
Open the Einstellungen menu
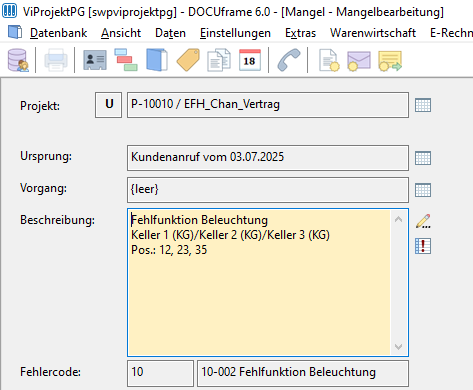[235, 33]
